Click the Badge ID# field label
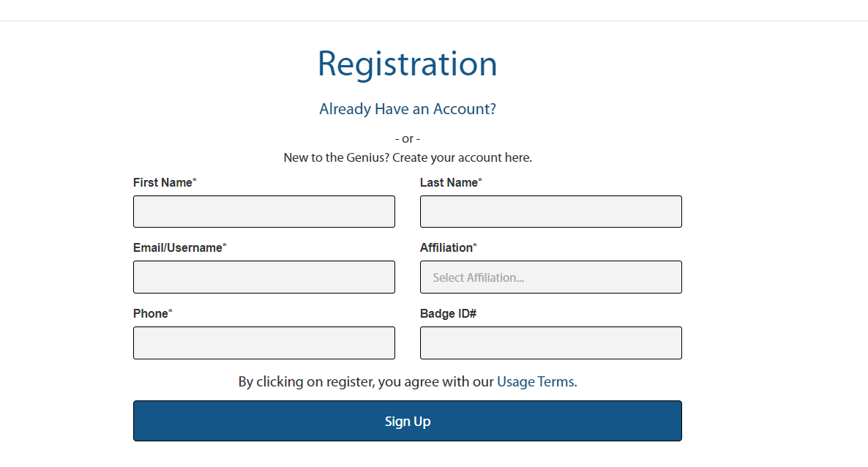The width and height of the screenshot is (868, 467). [x=449, y=313]
